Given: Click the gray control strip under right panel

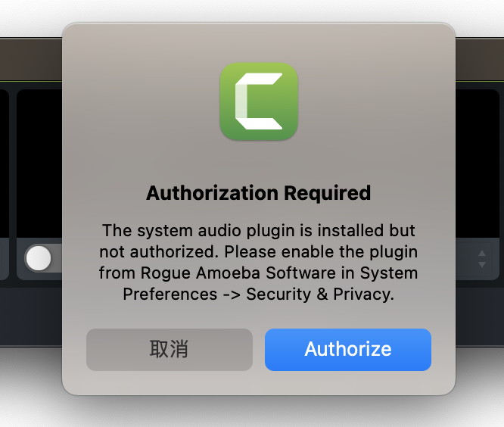Looking at the screenshot, I should [478, 259].
